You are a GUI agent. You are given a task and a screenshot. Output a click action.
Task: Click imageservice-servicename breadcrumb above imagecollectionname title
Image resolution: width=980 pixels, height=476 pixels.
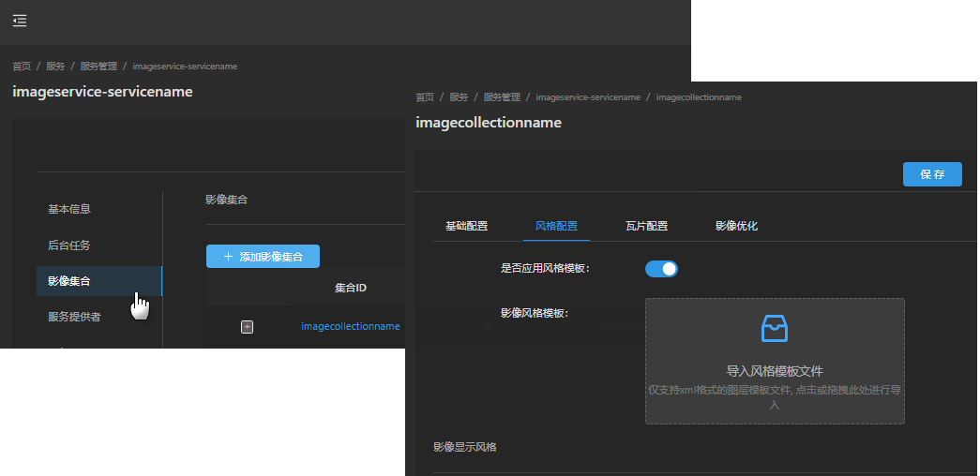coord(587,97)
